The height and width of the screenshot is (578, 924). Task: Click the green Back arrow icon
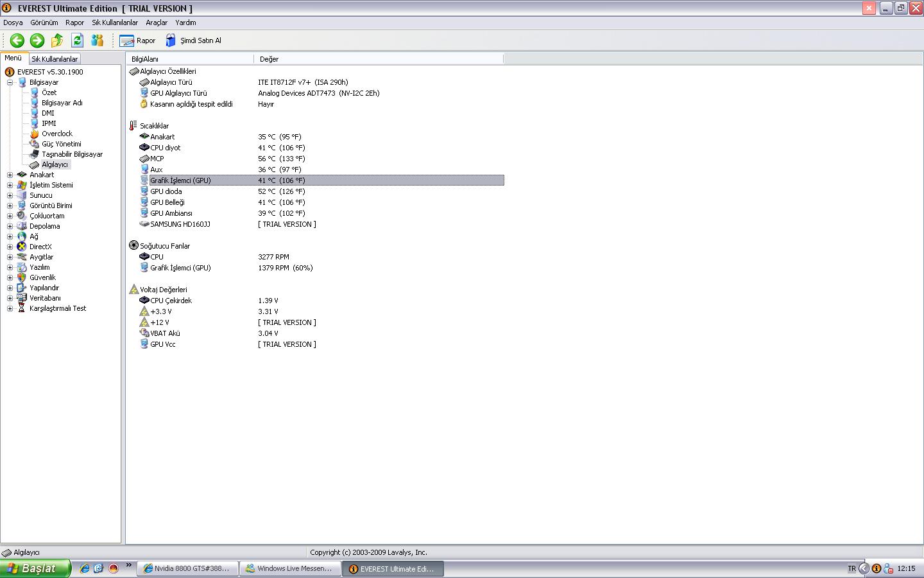point(17,40)
